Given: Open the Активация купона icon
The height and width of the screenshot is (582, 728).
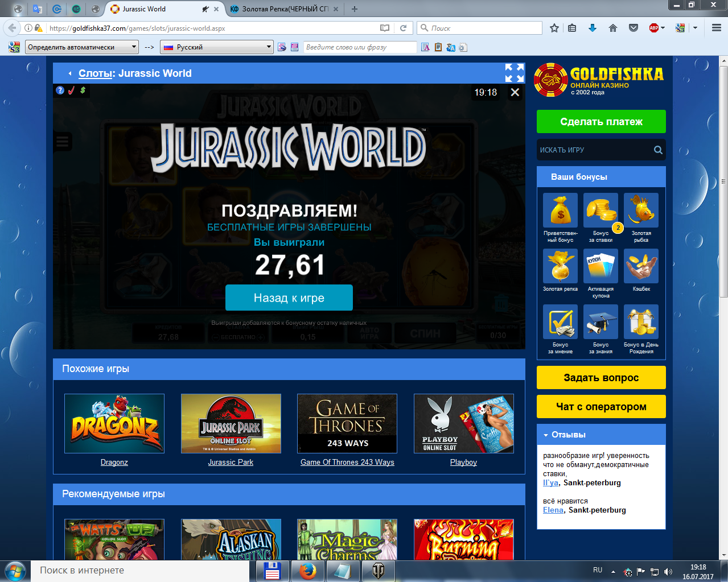Looking at the screenshot, I should pos(601,266).
